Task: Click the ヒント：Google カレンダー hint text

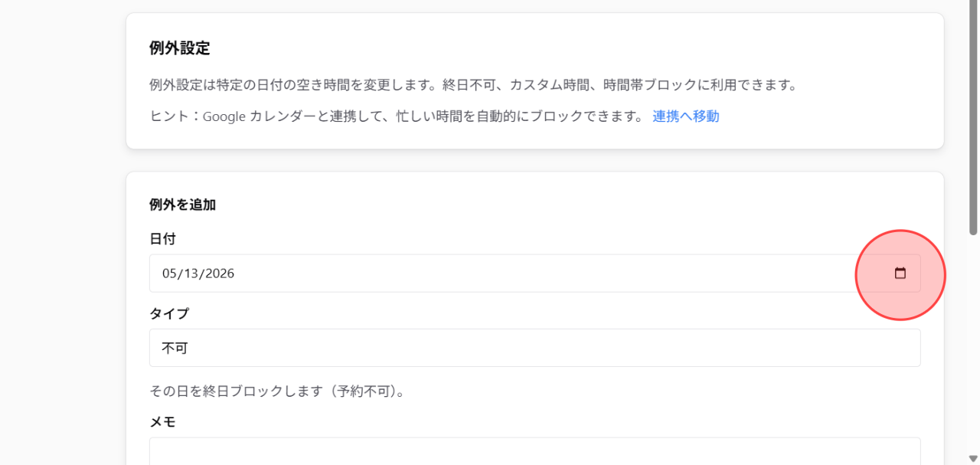Action: click(397, 116)
